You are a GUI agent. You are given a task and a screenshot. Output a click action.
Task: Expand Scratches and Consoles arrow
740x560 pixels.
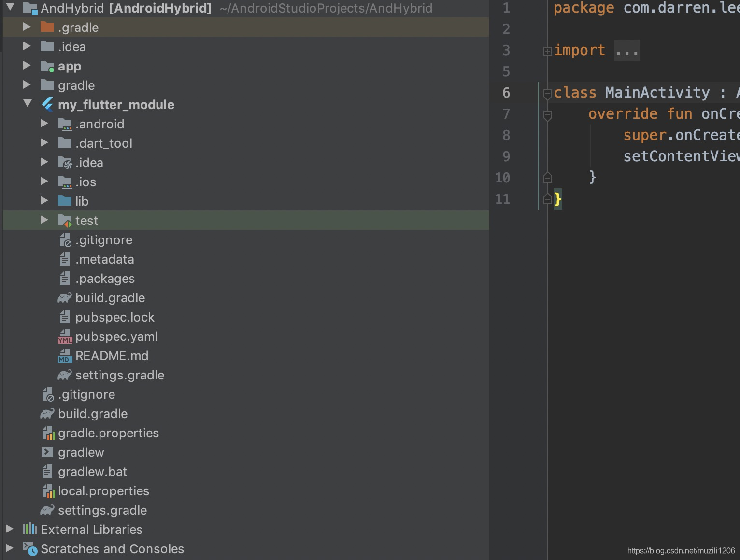click(x=10, y=548)
